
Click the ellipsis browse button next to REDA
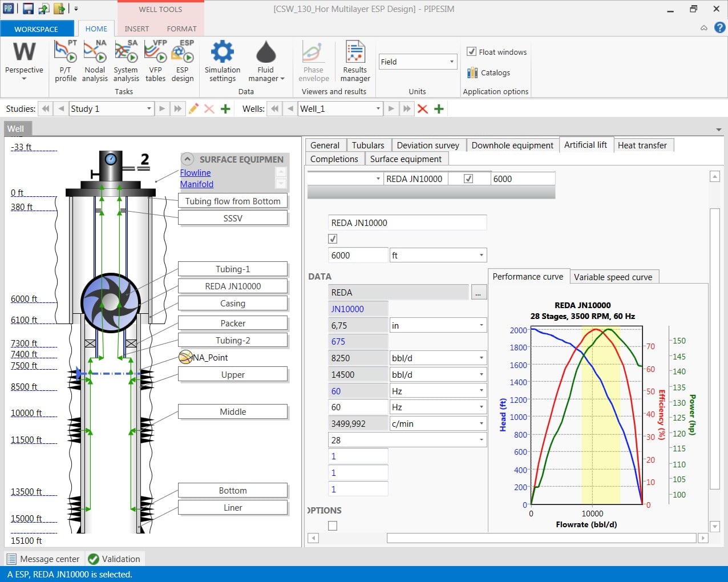click(x=478, y=293)
